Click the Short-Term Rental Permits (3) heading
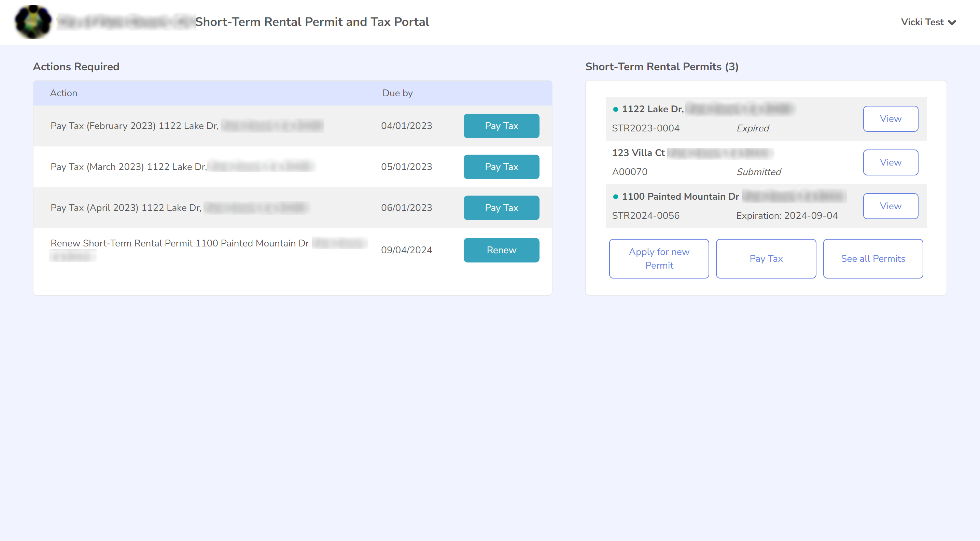980x541 pixels. (x=661, y=67)
